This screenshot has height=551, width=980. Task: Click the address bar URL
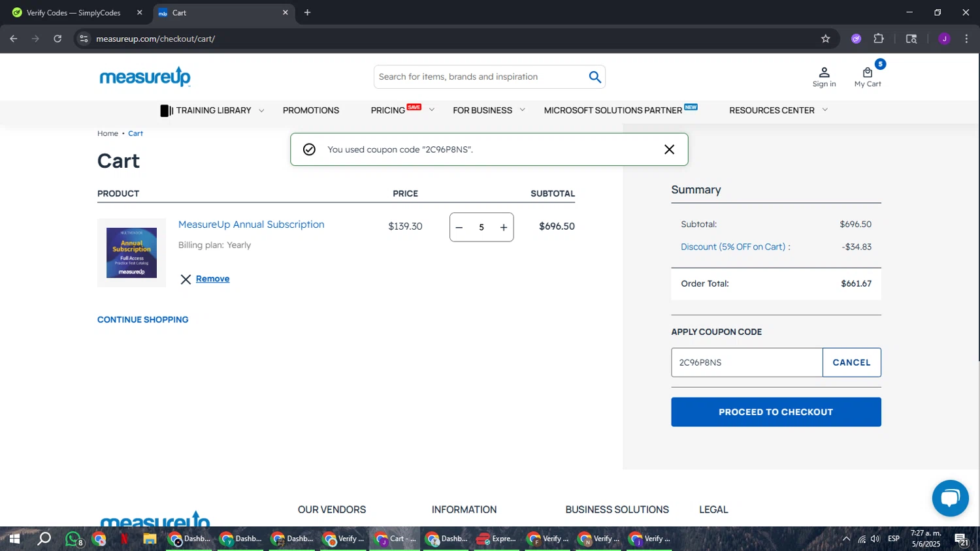(155, 39)
